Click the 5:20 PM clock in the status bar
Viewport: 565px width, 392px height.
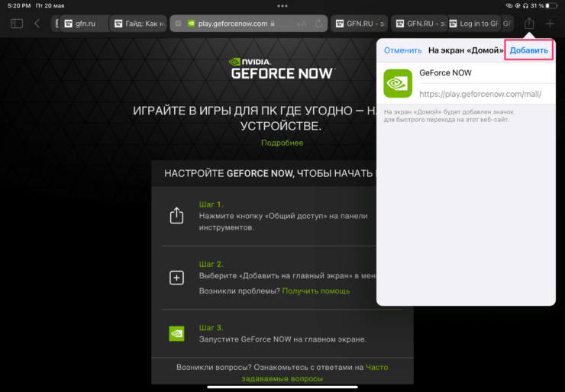pos(19,6)
